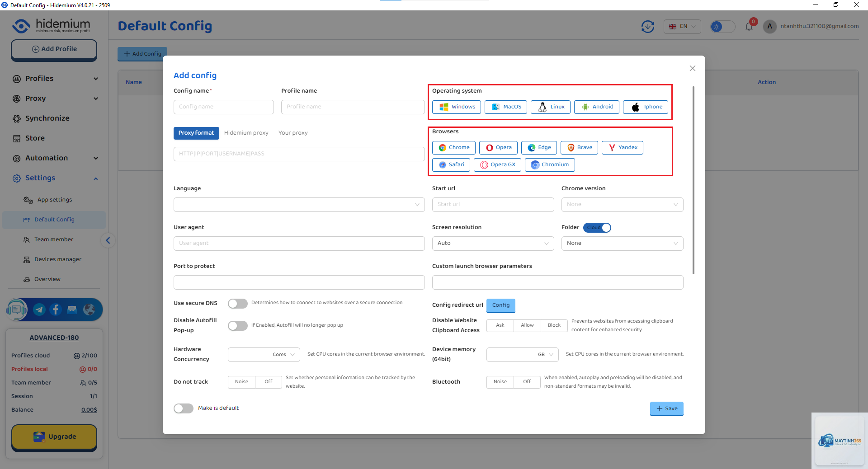Set clipboard access to Allow

(527, 325)
